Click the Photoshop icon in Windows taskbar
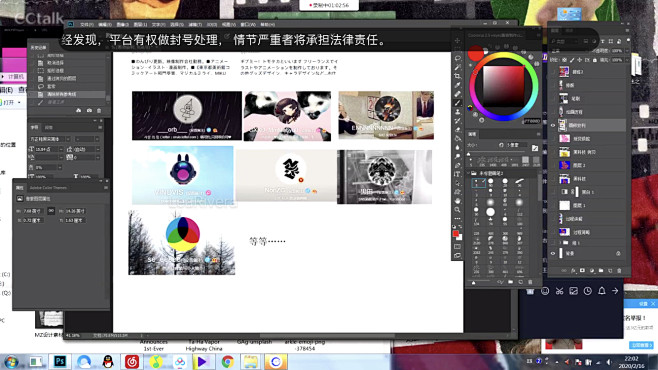 [60, 361]
